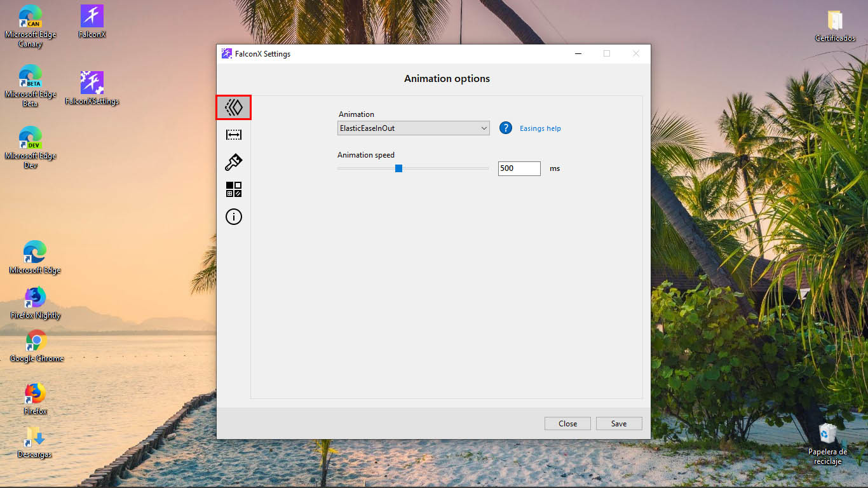868x488 pixels.
Task: Open the paintbrush style settings icon
Action: 234,162
